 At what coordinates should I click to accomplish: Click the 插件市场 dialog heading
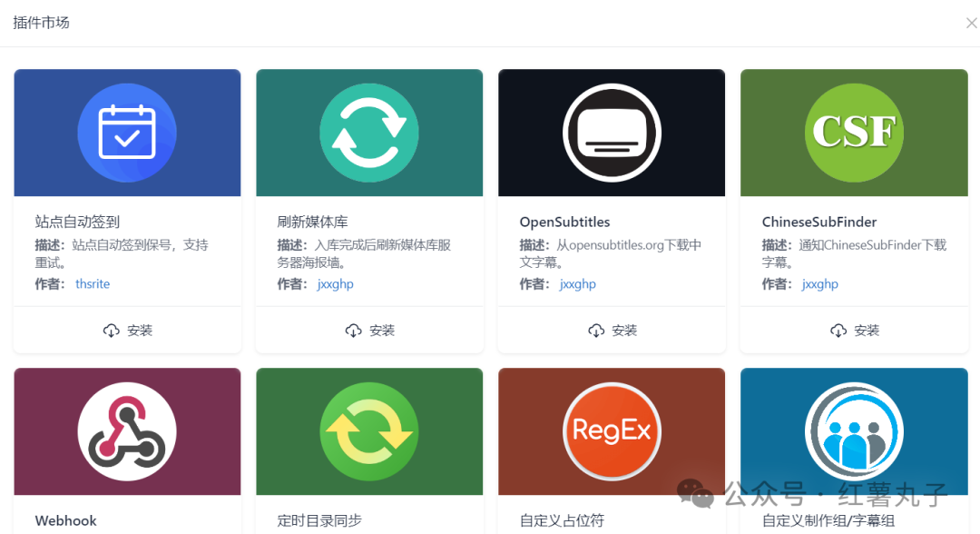click(41, 23)
